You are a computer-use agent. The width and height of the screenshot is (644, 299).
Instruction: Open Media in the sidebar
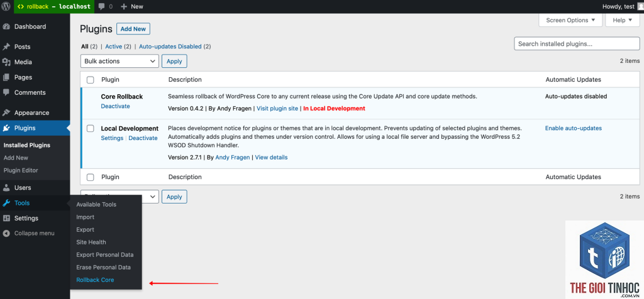click(23, 62)
